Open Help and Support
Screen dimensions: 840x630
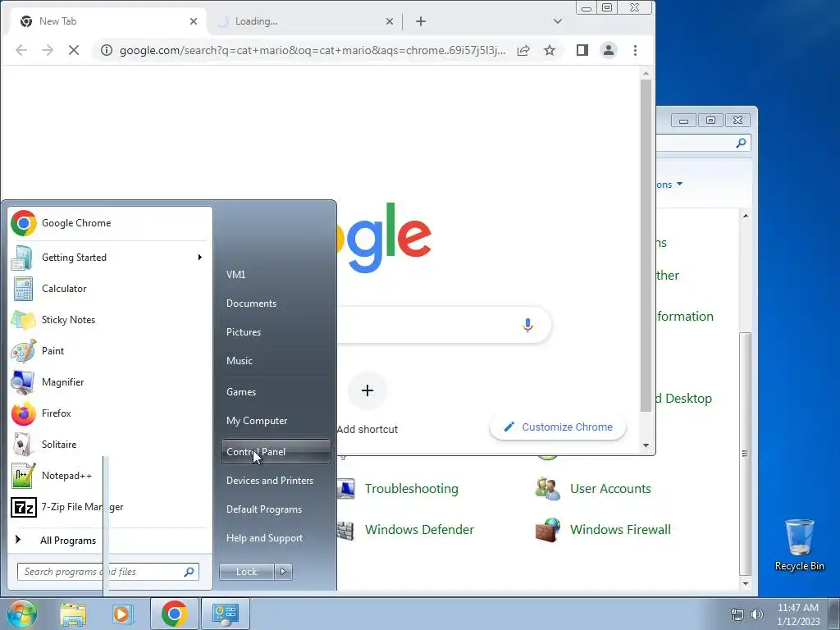[276, 538]
